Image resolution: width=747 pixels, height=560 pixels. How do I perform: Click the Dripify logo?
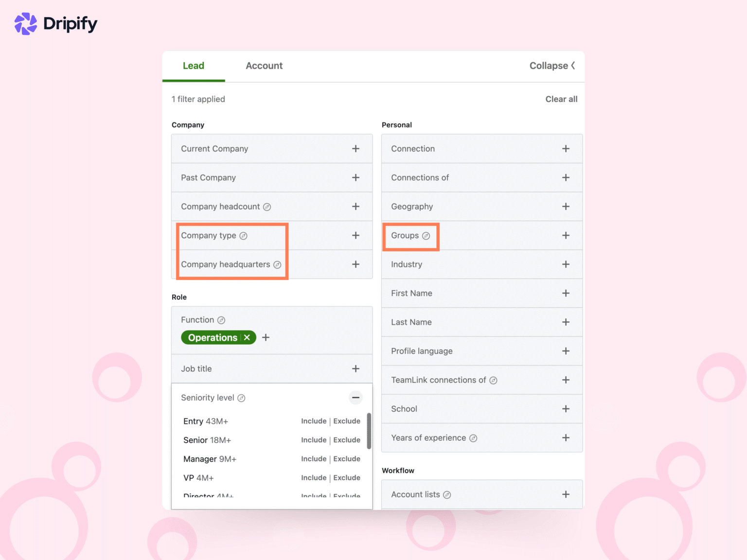click(55, 23)
